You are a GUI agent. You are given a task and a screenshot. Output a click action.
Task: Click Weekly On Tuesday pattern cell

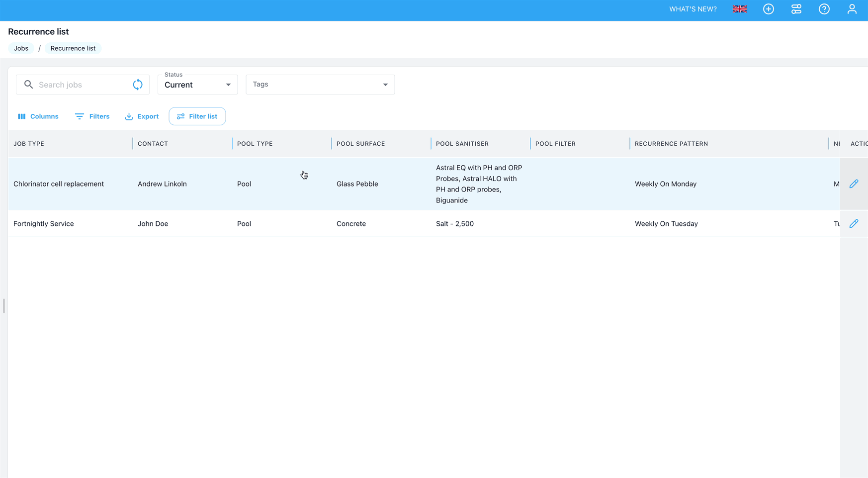(666, 224)
